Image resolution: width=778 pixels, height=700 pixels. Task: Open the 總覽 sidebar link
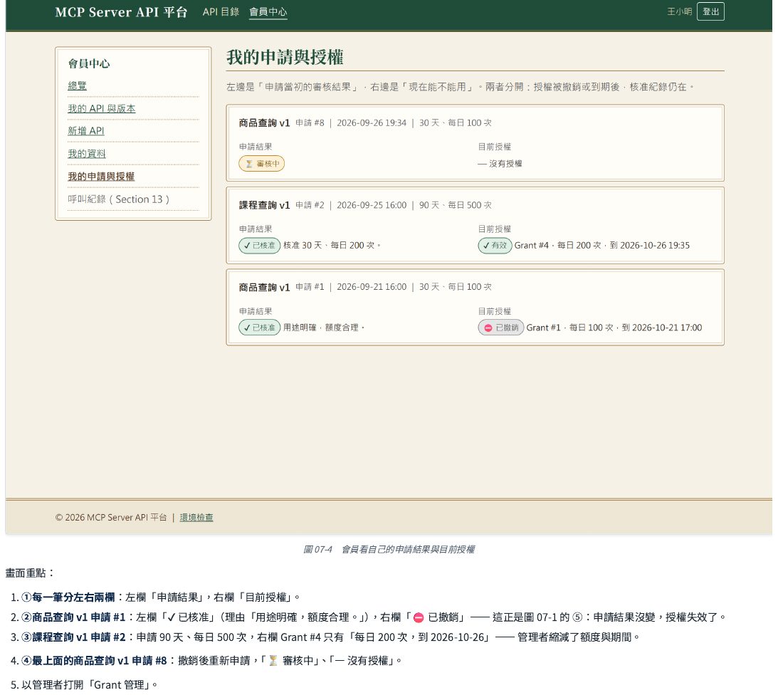(x=77, y=85)
